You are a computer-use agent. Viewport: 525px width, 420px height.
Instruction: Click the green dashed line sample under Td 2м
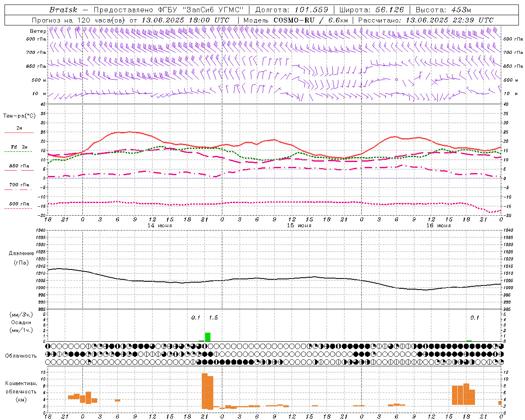click(x=18, y=152)
